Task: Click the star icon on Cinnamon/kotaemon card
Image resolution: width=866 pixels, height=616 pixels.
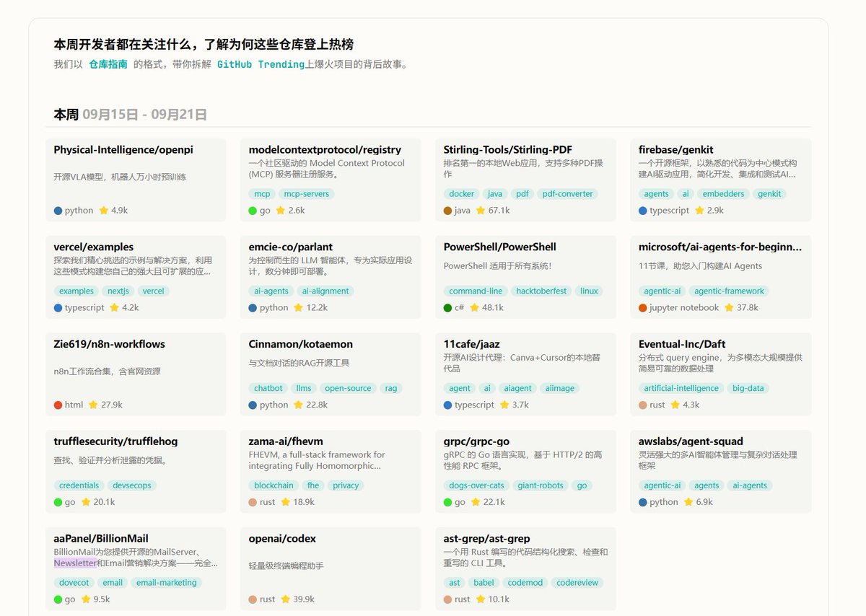Action: [x=298, y=405]
